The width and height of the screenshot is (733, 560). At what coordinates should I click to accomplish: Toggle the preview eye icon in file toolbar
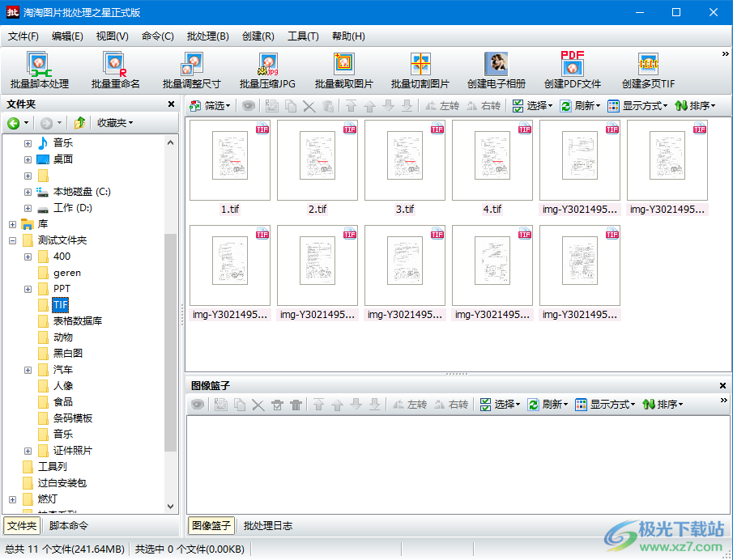249,106
